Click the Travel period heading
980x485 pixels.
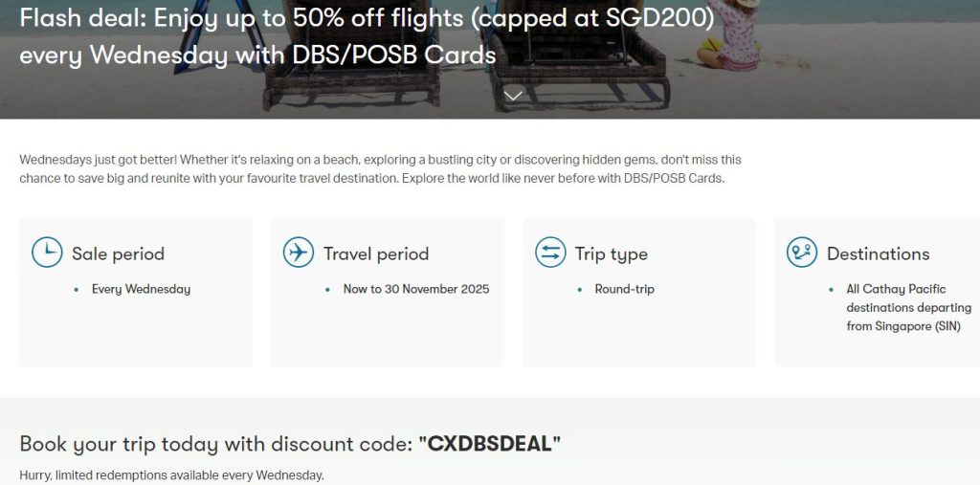(x=375, y=254)
